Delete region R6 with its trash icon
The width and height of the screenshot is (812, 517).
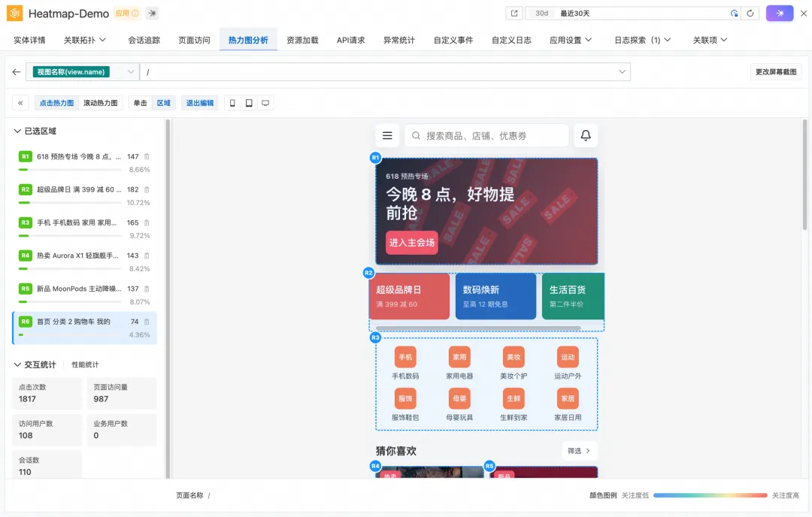pyautogui.click(x=147, y=322)
